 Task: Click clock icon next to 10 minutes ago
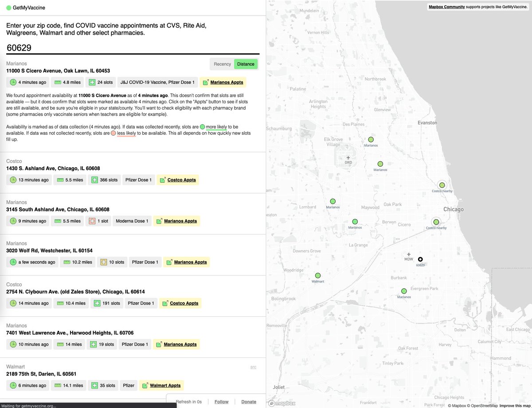coord(13,344)
